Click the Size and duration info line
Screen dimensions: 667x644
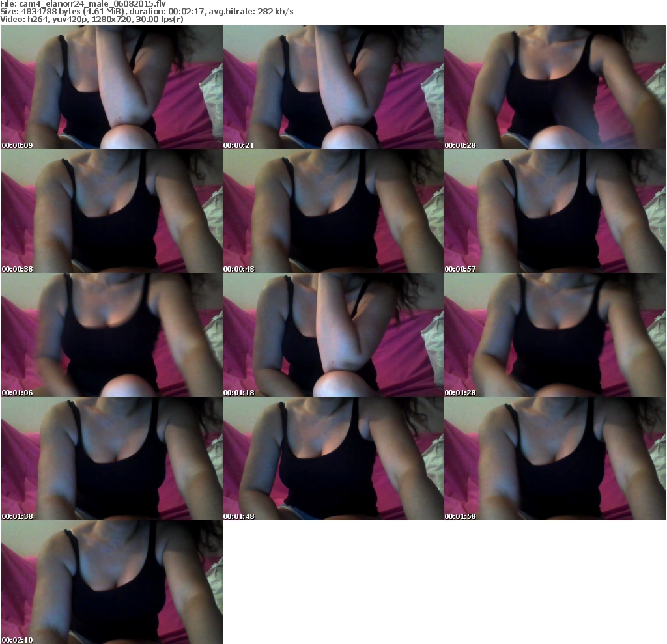click(x=147, y=12)
